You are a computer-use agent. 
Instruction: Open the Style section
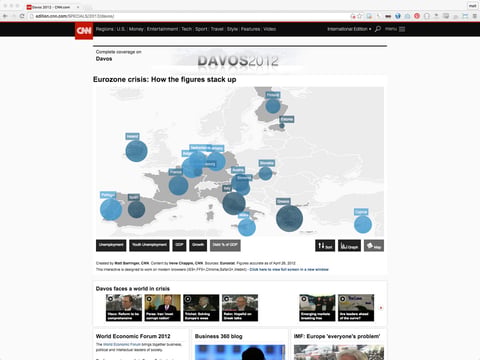[232, 29]
